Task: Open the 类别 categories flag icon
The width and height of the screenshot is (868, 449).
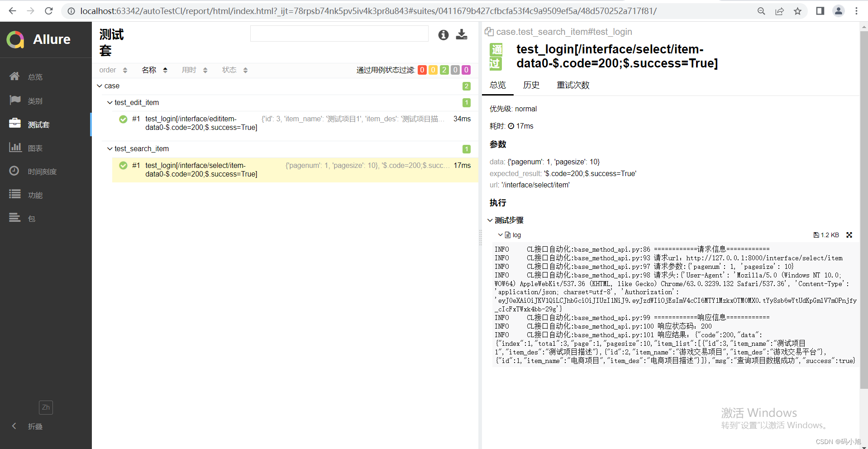Action: tap(15, 100)
